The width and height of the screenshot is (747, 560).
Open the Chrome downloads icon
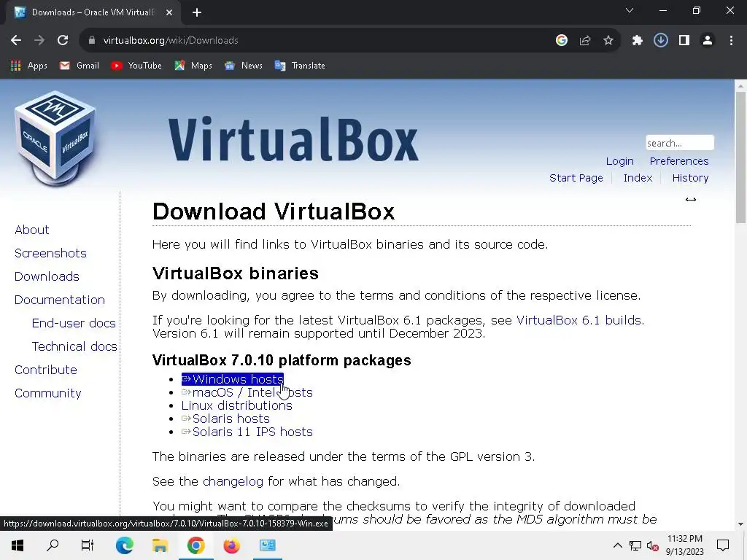[x=661, y=41]
